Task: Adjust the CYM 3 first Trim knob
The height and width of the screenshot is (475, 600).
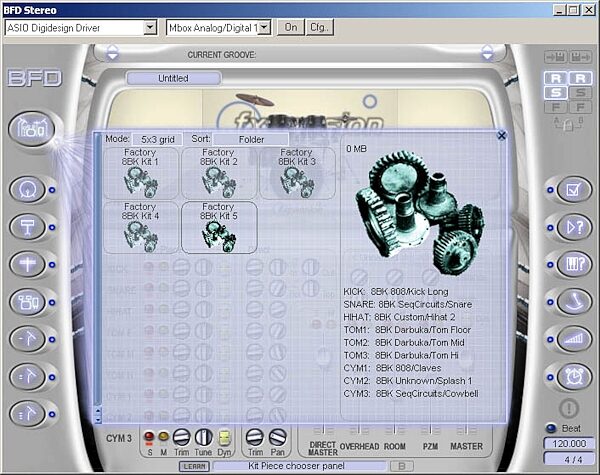Action: point(181,437)
